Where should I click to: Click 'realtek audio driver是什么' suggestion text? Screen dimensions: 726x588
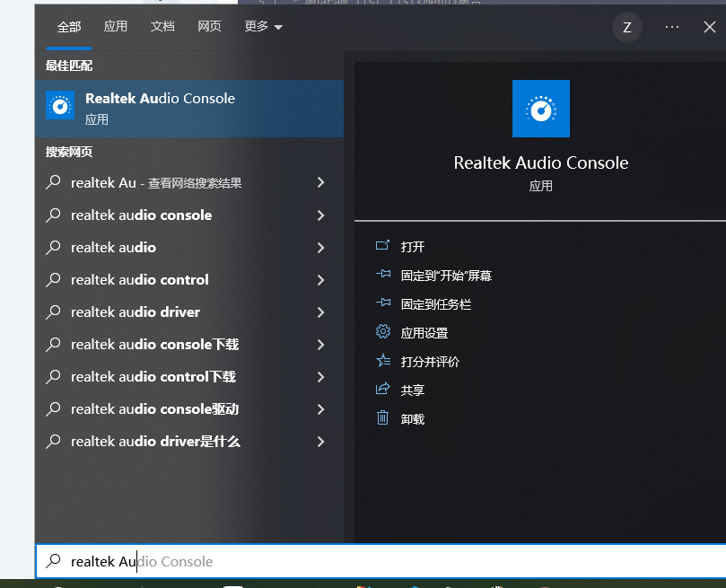pos(155,442)
